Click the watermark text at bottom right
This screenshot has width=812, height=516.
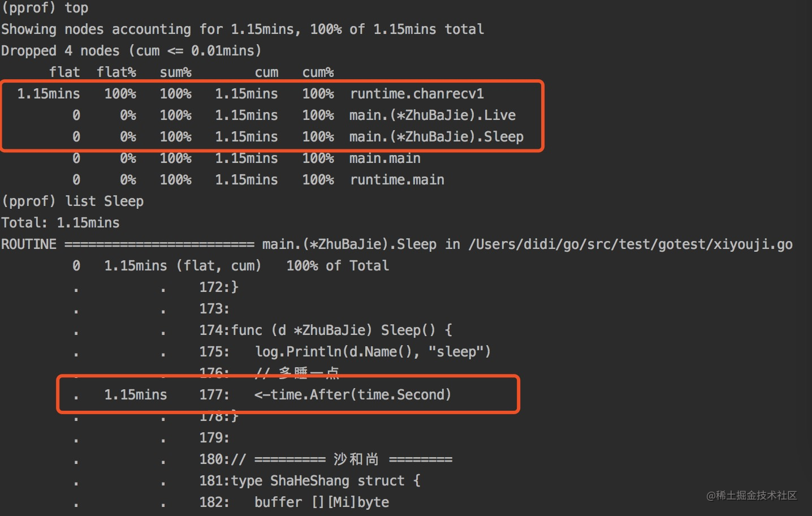point(751,495)
